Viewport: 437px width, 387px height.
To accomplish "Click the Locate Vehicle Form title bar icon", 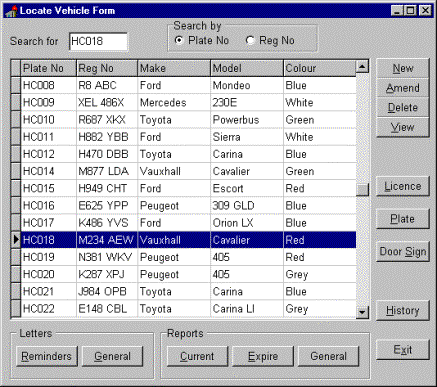I will [11, 11].
